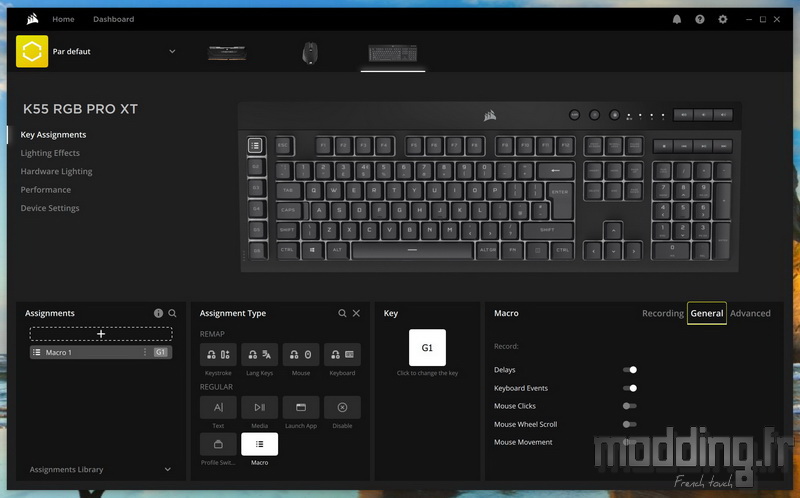Screen dimensions: 800x498
Task: Click G1 key tile to change key
Action: click(427, 347)
